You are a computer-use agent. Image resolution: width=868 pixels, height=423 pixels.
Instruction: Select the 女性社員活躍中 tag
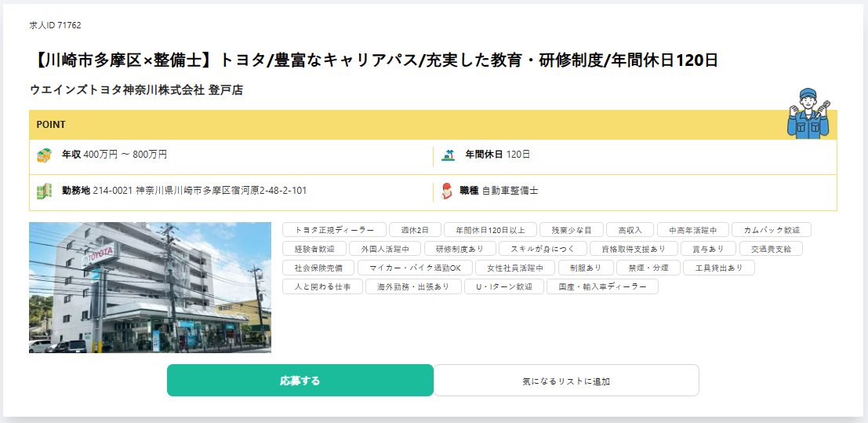515,268
